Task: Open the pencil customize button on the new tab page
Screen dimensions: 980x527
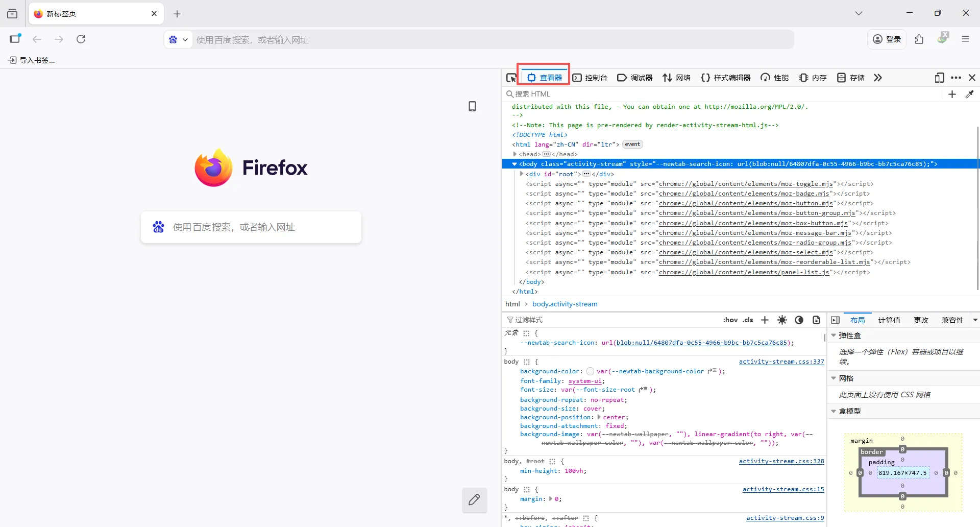Action: click(x=474, y=499)
